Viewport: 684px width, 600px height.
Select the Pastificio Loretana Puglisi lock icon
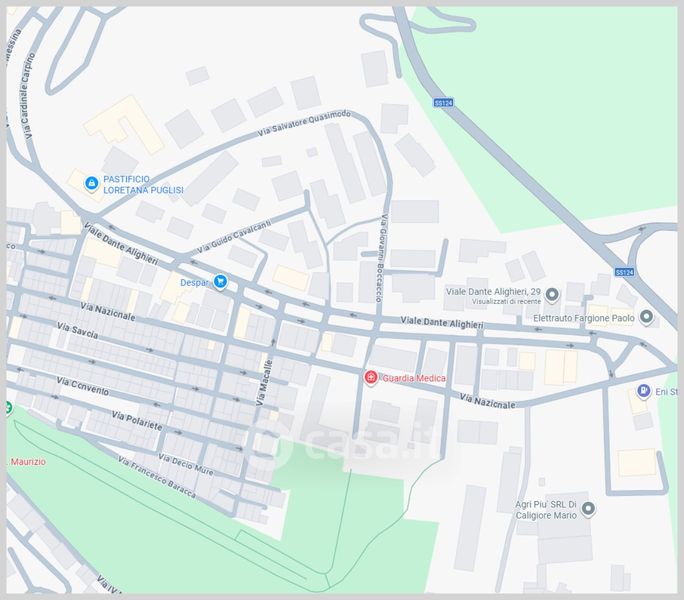92,183
